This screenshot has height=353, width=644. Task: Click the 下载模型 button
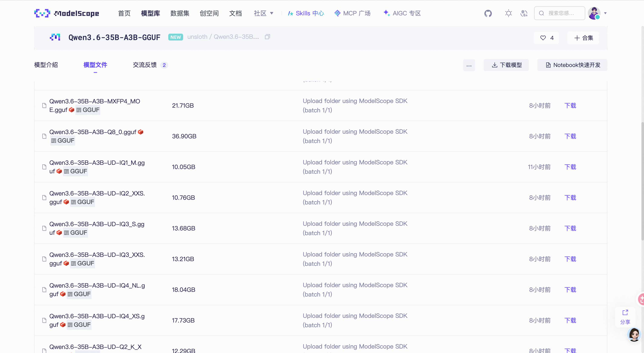(x=506, y=65)
